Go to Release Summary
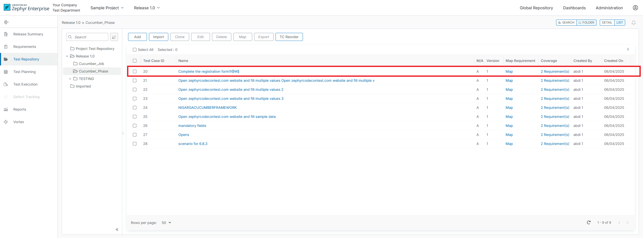The width and height of the screenshot is (644, 240). pos(28,34)
